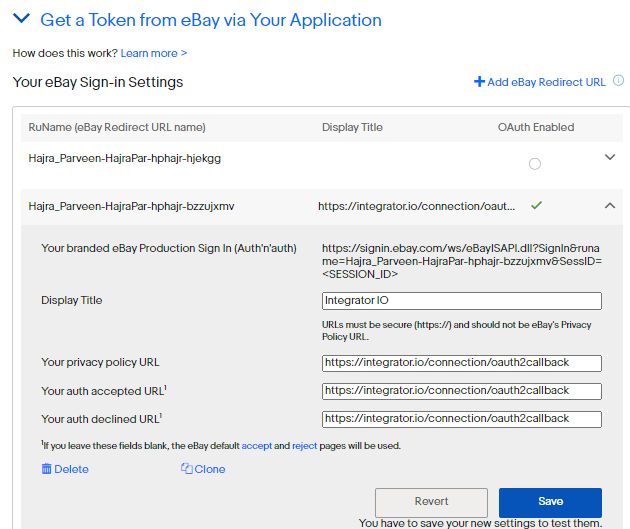Screen dimensions: 630x529
Task: Select Hajra_Parveen-HajraPar-hphajr-bzzujxmv text
Action: pos(131,206)
